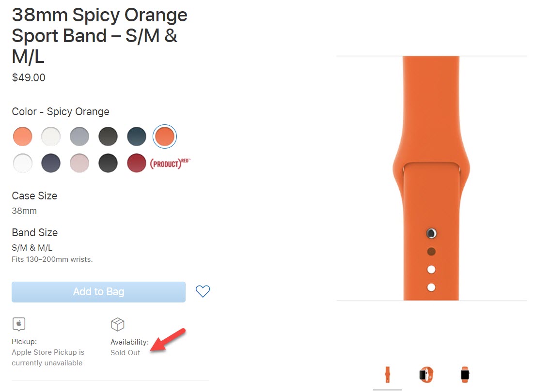Select the midnight blue color swatch

(136, 136)
